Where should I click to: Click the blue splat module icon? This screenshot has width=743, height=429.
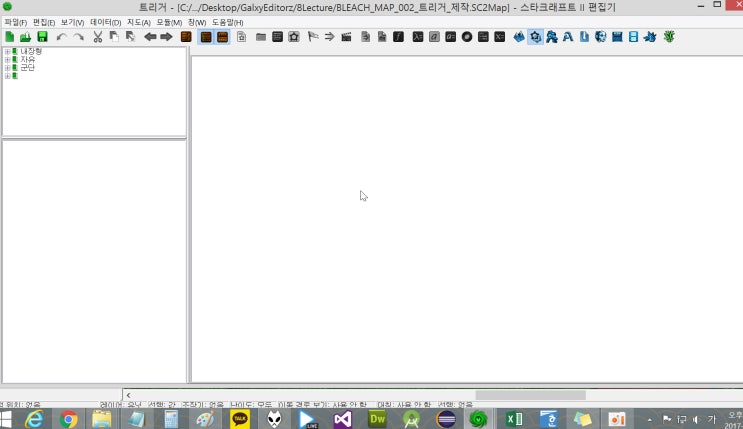[x=650, y=37]
